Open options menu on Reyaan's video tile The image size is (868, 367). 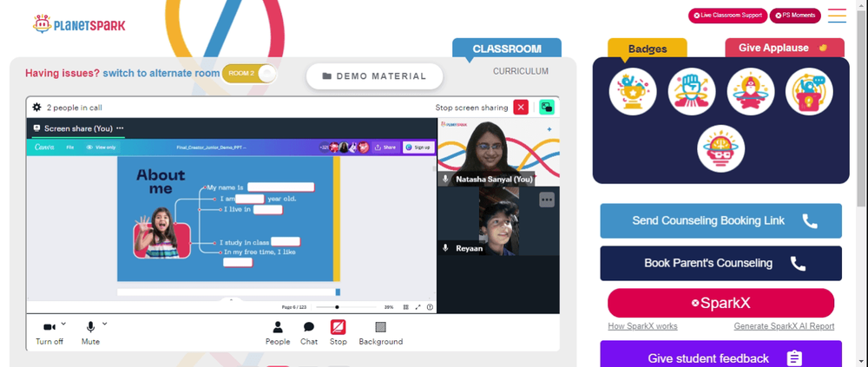click(x=547, y=200)
